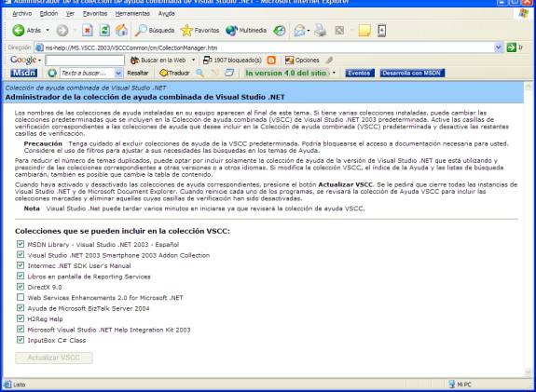The width and height of the screenshot is (536, 392).
Task: Click the Blogger orange B icon
Action: (271, 61)
